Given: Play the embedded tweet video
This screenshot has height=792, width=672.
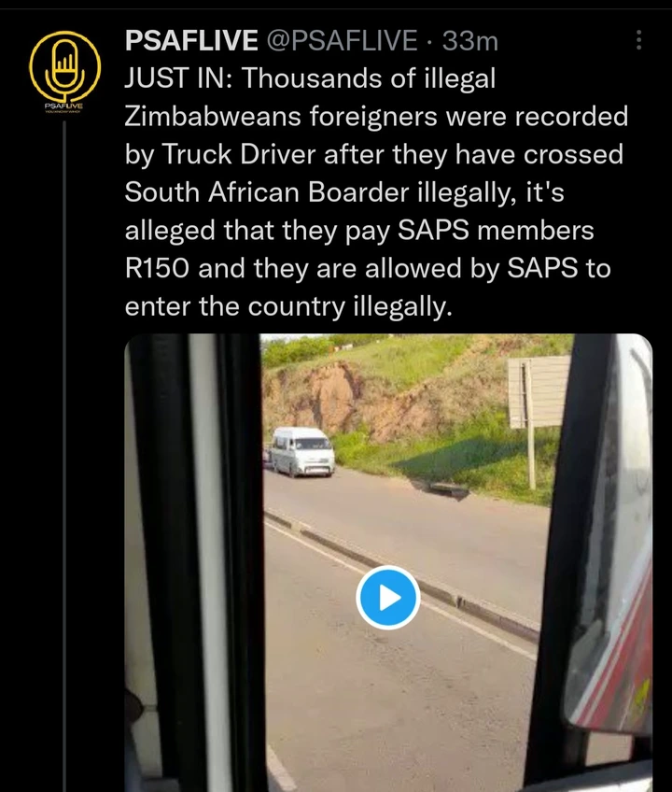Looking at the screenshot, I should (x=387, y=597).
